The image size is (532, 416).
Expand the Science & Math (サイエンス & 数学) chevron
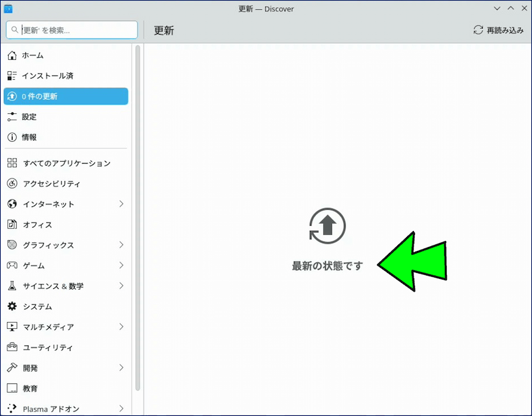[x=121, y=286]
